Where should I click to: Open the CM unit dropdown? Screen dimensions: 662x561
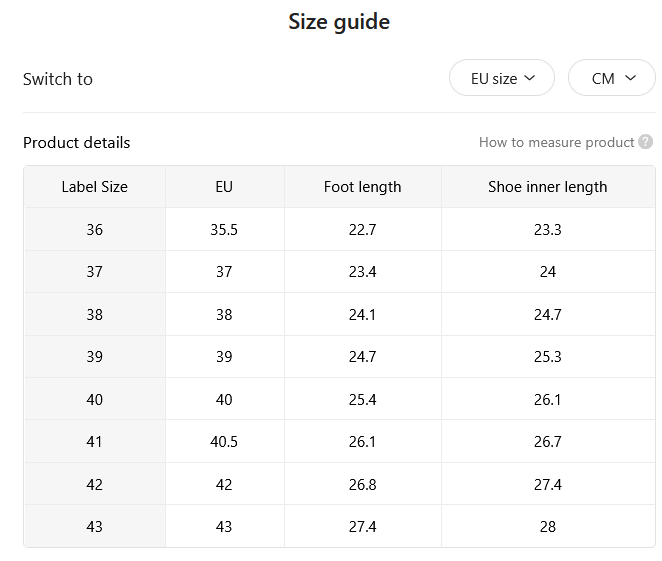click(611, 78)
